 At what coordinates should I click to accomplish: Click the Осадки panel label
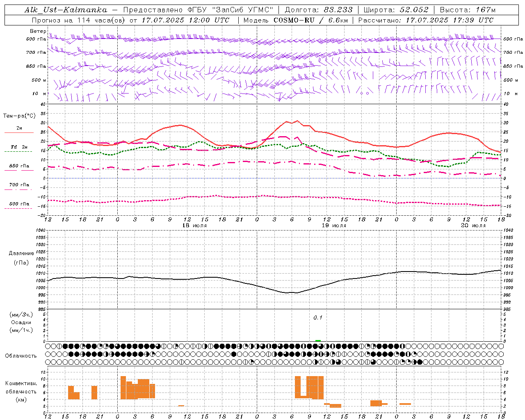21,322
